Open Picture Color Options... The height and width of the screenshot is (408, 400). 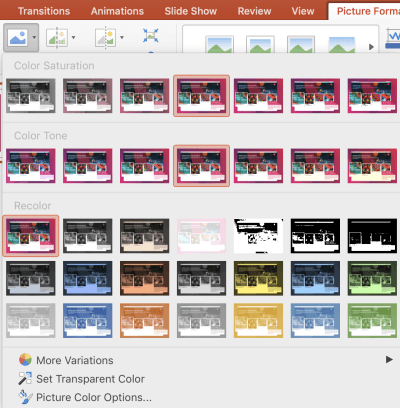(x=94, y=397)
